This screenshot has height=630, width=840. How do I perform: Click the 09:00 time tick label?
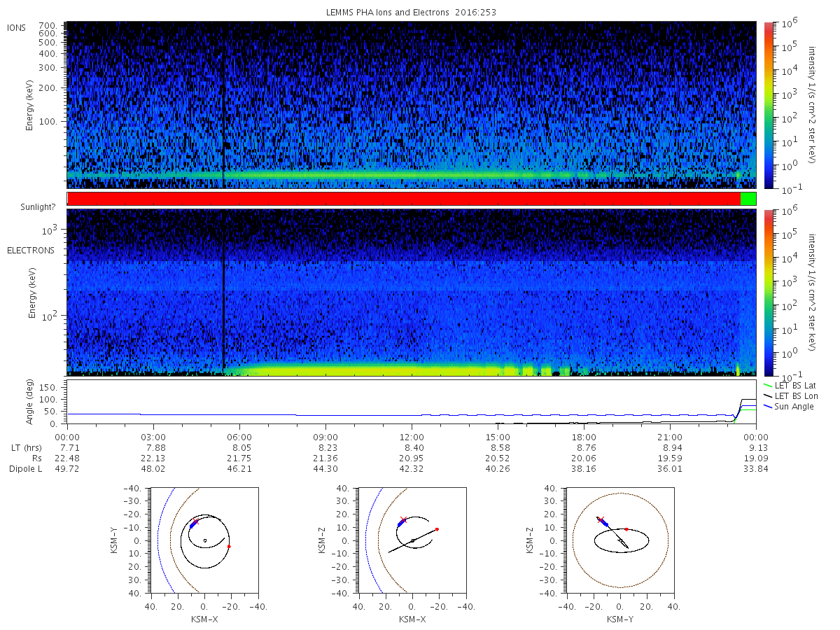(325, 437)
